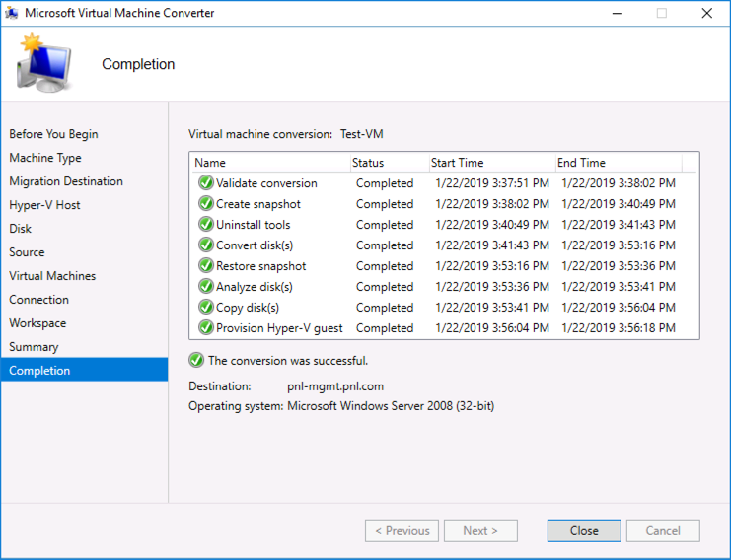Viewport: 731px width, 560px height.
Task: Select the Uninstall tools row name
Action: tap(254, 225)
